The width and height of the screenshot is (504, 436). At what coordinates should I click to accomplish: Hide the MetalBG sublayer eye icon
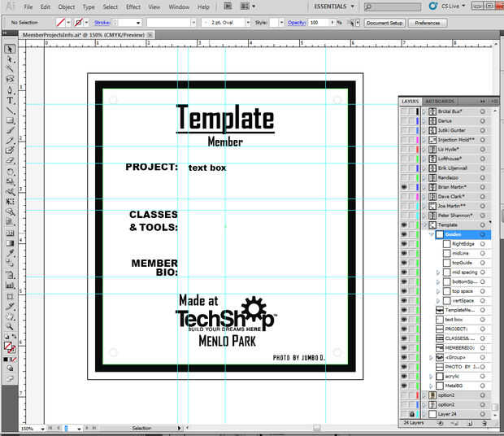(404, 386)
